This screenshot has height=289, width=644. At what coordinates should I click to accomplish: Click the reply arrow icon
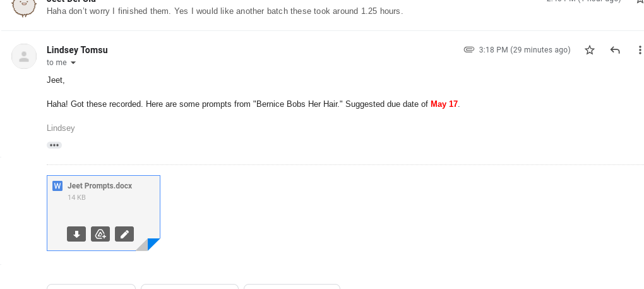(x=615, y=50)
